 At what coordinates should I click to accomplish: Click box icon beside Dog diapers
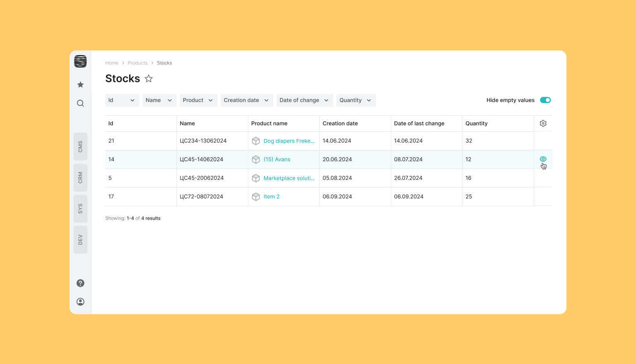pos(256,141)
